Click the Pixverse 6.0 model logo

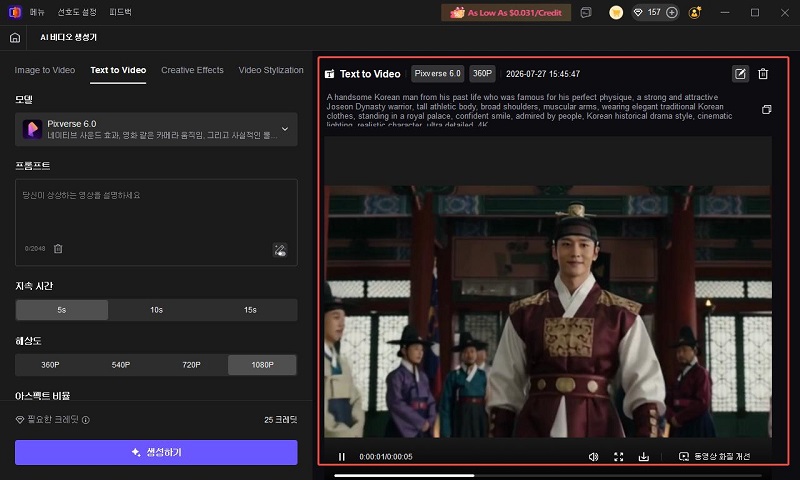32,129
